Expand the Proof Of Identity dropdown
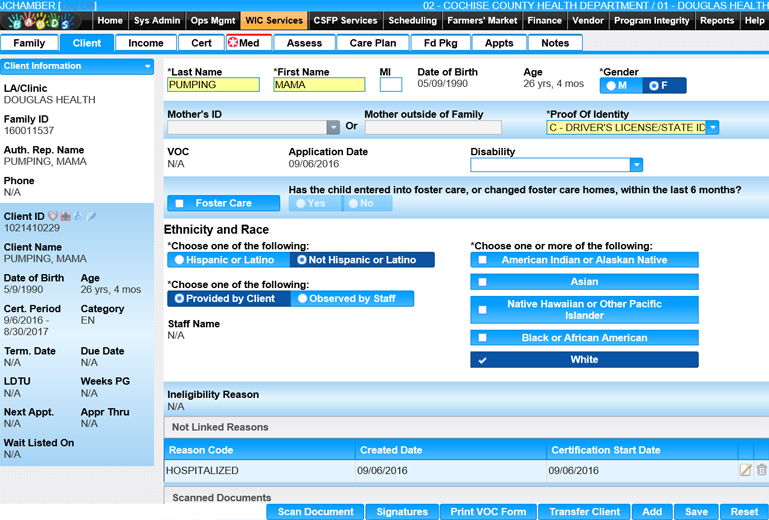The width and height of the screenshot is (769, 520). (x=712, y=127)
